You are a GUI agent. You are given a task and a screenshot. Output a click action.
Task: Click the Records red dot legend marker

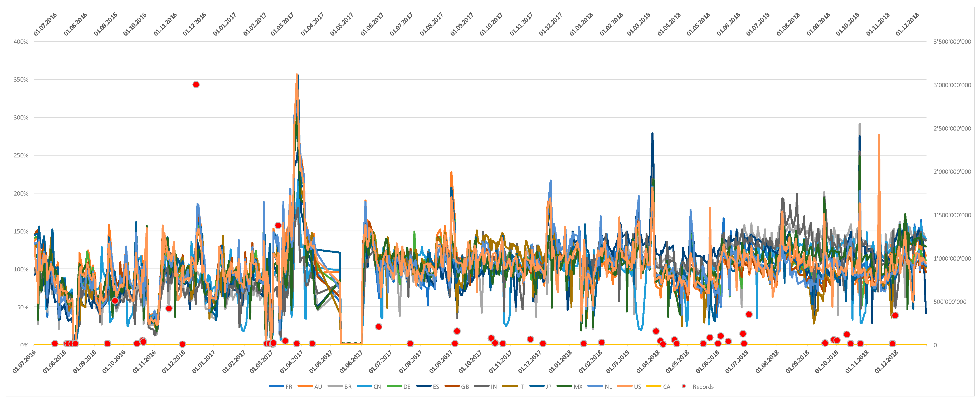click(x=684, y=386)
